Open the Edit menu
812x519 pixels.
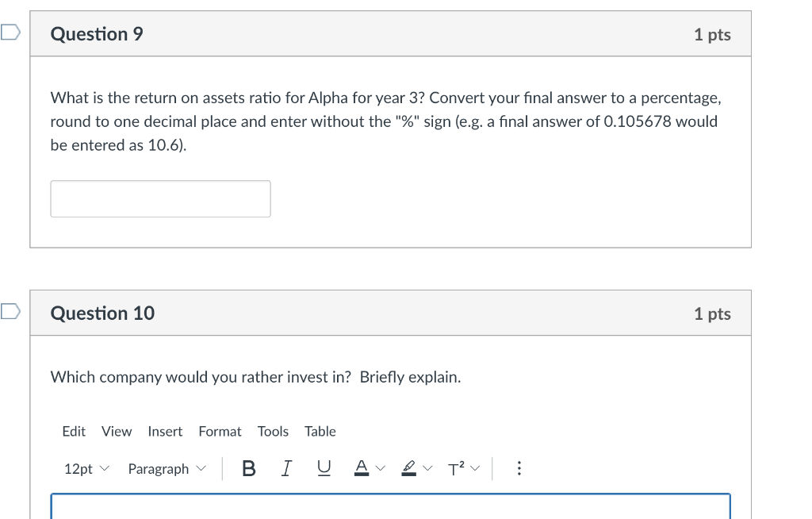74,431
